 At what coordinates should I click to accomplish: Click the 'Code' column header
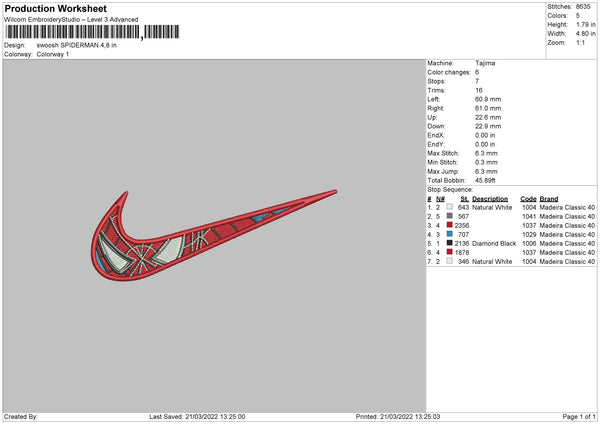[x=528, y=199]
